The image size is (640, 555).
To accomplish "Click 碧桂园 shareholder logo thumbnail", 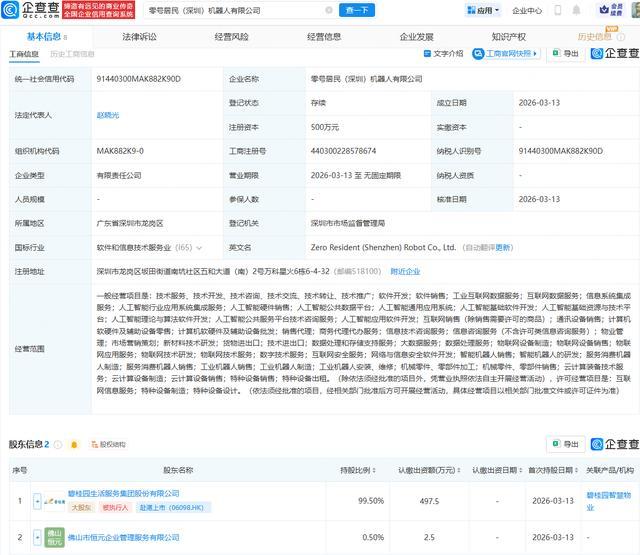I will click(54, 501).
